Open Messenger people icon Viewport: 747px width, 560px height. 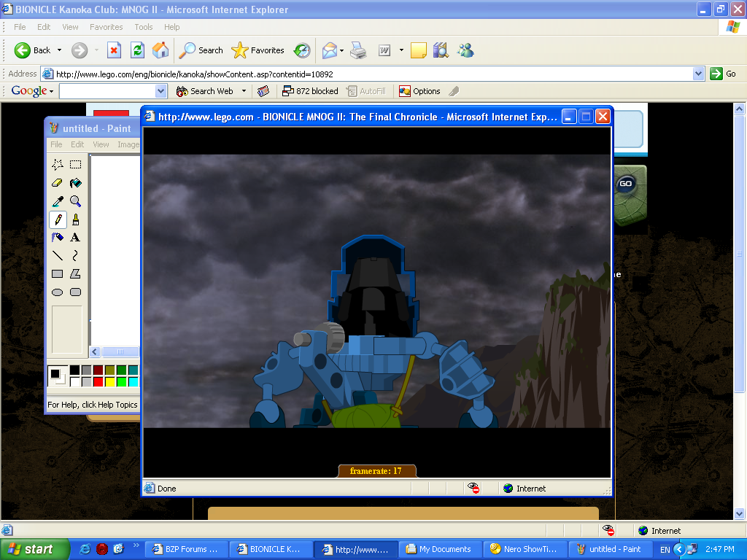tap(465, 50)
